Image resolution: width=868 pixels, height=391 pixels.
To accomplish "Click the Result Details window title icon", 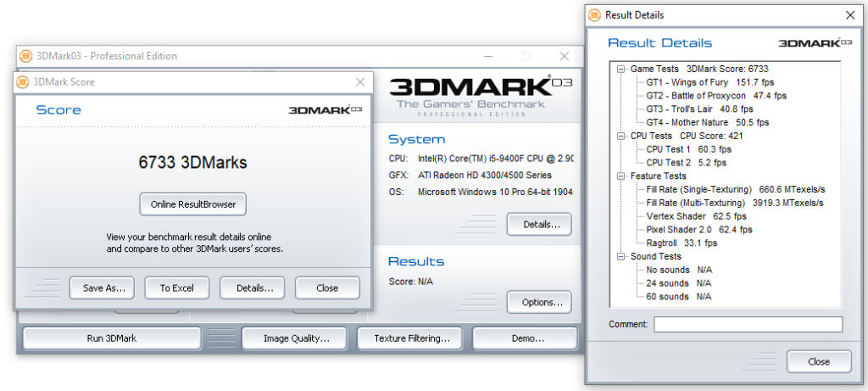I will (x=595, y=15).
